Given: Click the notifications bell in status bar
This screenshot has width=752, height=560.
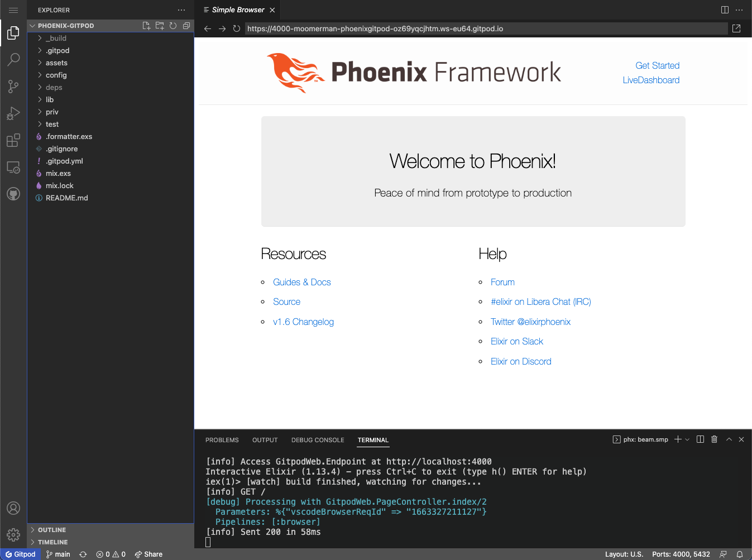Looking at the screenshot, I should point(740,554).
